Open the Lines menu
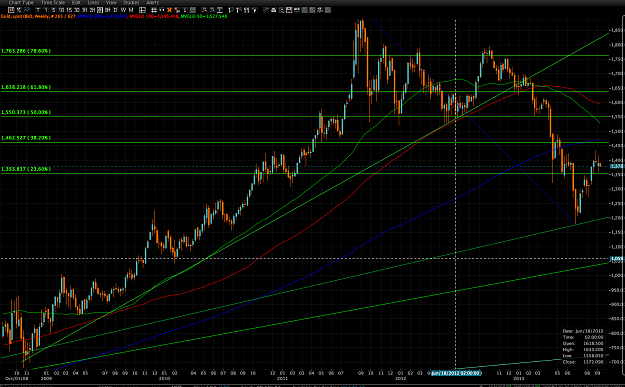Screen dimensions: 625x387 (93, 2)
